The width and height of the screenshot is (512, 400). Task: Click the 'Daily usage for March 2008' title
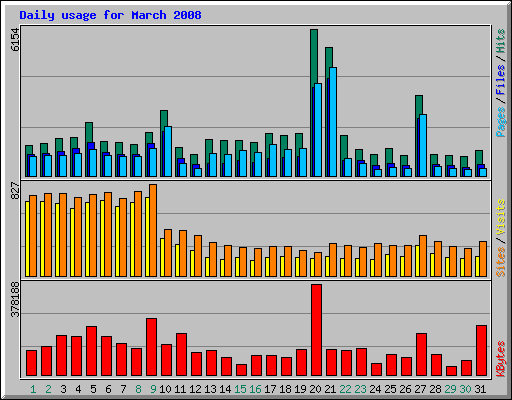[x=110, y=15]
